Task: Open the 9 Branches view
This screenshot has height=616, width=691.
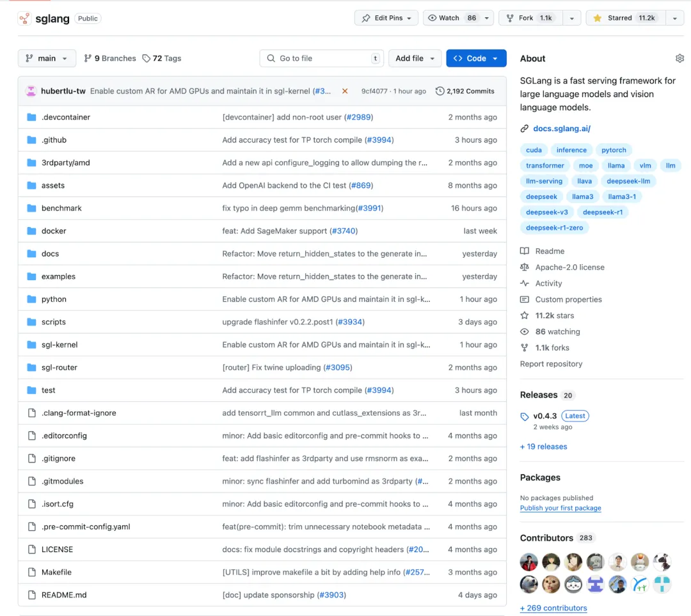Action: (x=110, y=58)
